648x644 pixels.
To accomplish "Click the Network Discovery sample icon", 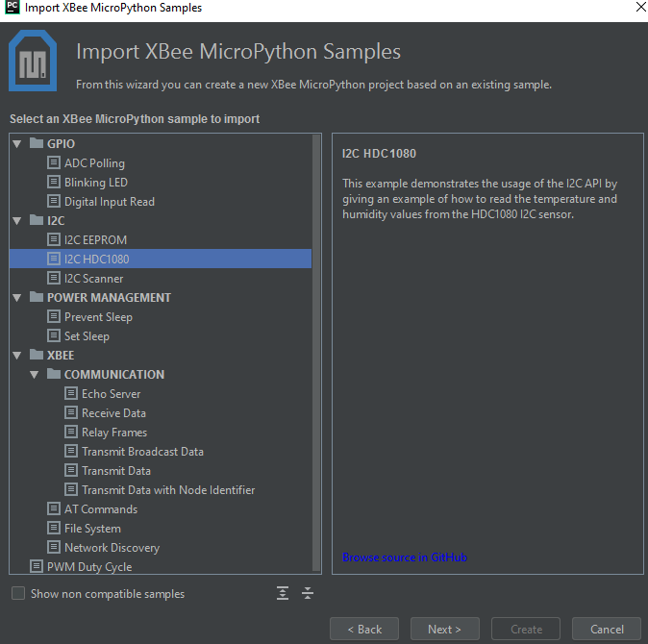I will [x=53, y=547].
